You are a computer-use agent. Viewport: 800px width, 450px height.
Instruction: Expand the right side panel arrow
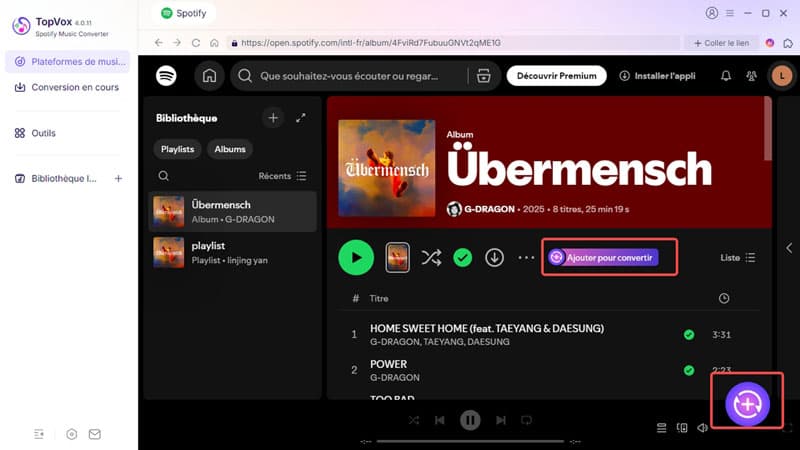tap(789, 248)
